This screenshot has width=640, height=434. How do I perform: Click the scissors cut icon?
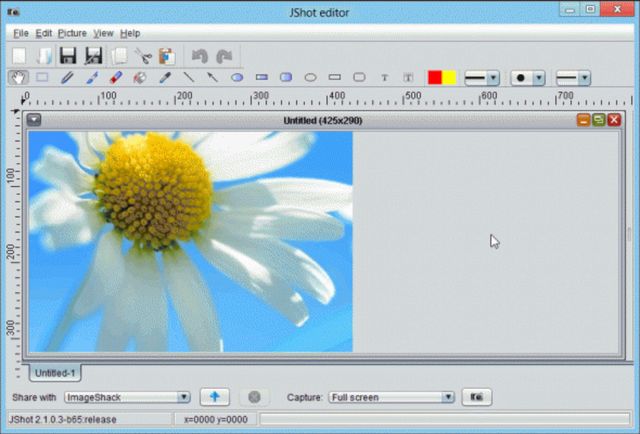(x=143, y=56)
